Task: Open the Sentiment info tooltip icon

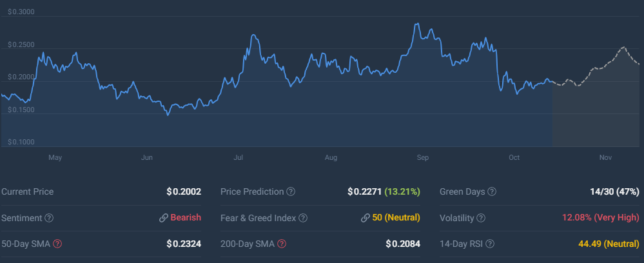Action: point(49,218)
